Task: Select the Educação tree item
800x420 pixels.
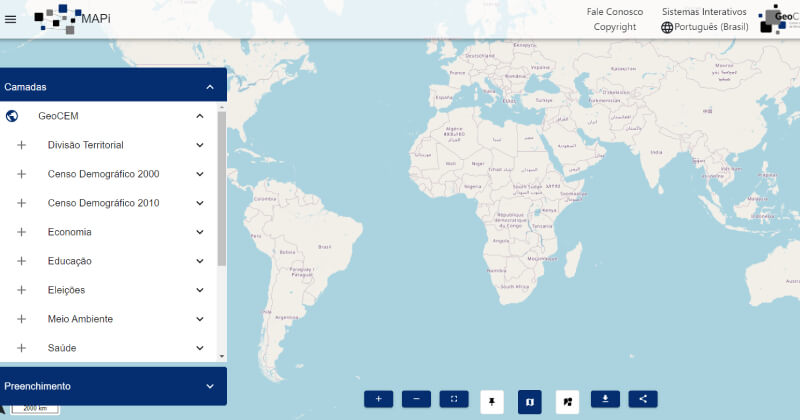Action: [x=70, y=261]
